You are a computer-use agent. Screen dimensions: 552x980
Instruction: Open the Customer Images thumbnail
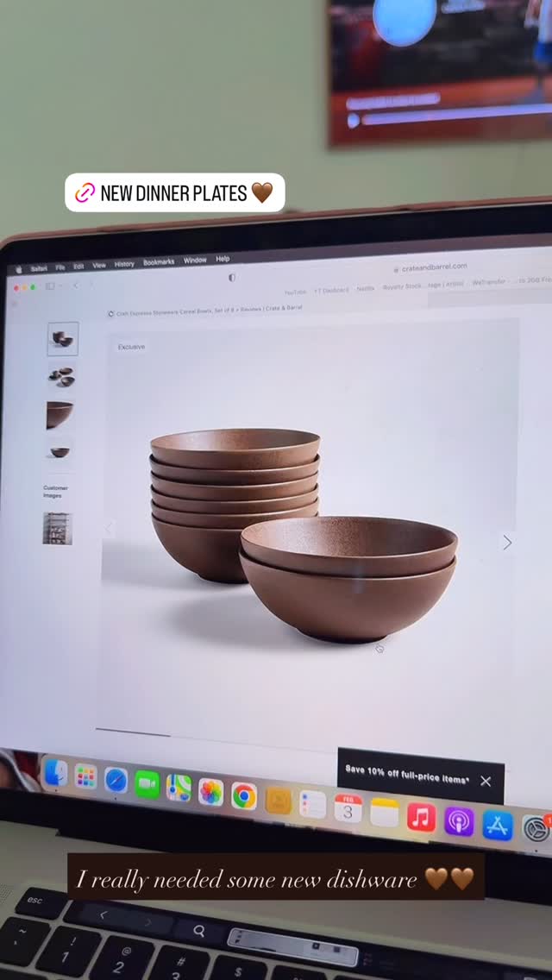58,528
